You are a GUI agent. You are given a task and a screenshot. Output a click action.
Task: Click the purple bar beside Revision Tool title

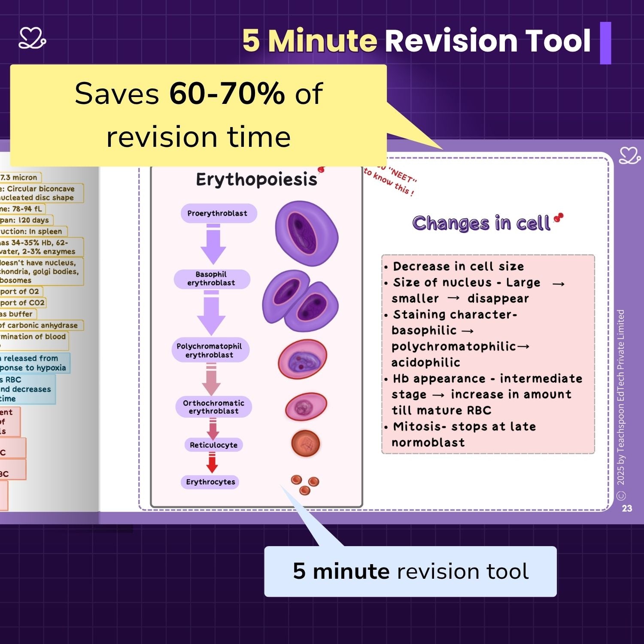605,43
